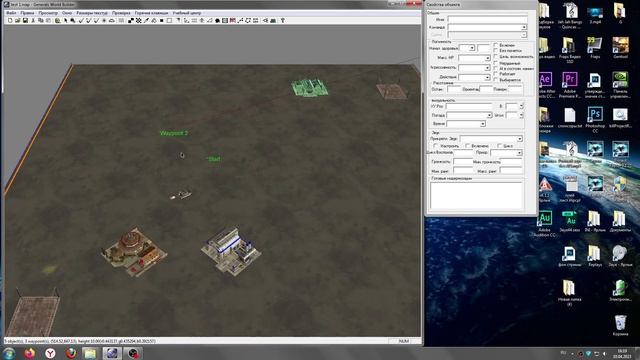Viewport: 640px width, 360px height.
Task: Toggle the AI в состоянии ожидания checkbox
Action: [496, 69]
